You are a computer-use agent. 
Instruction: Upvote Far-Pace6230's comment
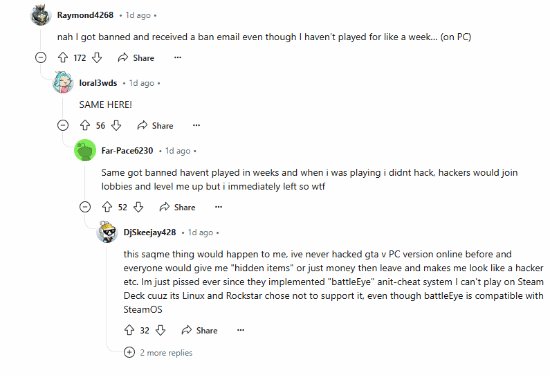(107, 207)
